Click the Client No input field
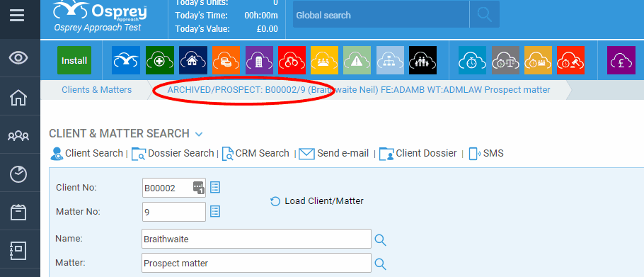 [x=173, y=188]
